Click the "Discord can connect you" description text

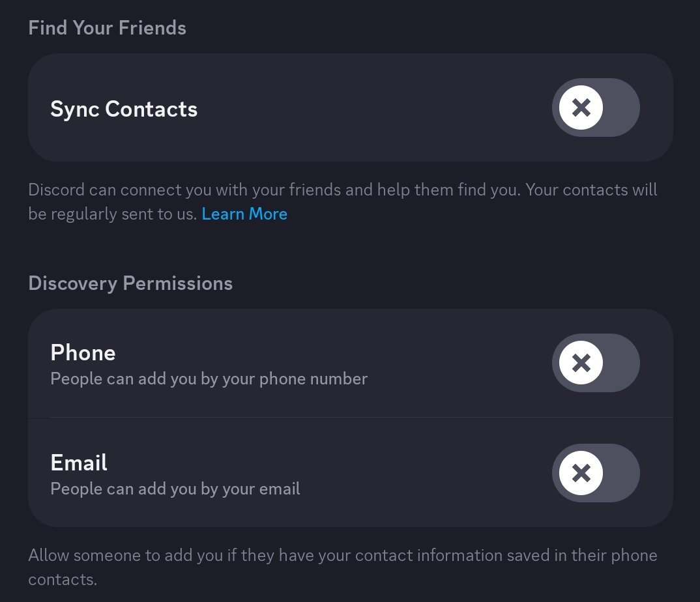coord(274,190)
